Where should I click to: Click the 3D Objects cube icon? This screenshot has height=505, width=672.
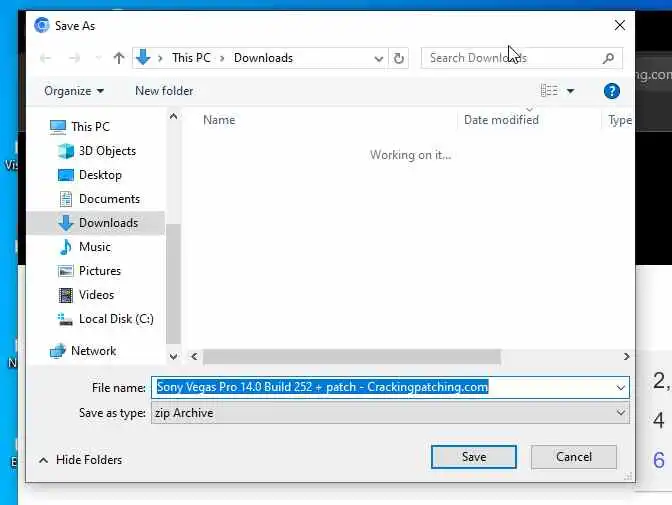pos(66,151)
